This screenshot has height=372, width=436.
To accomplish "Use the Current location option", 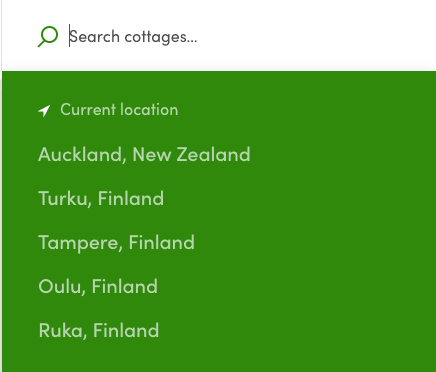I will pos(108,110).
